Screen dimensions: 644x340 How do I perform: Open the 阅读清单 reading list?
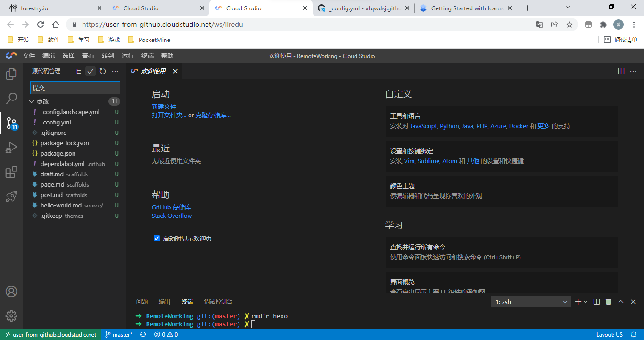coord(621,40)
